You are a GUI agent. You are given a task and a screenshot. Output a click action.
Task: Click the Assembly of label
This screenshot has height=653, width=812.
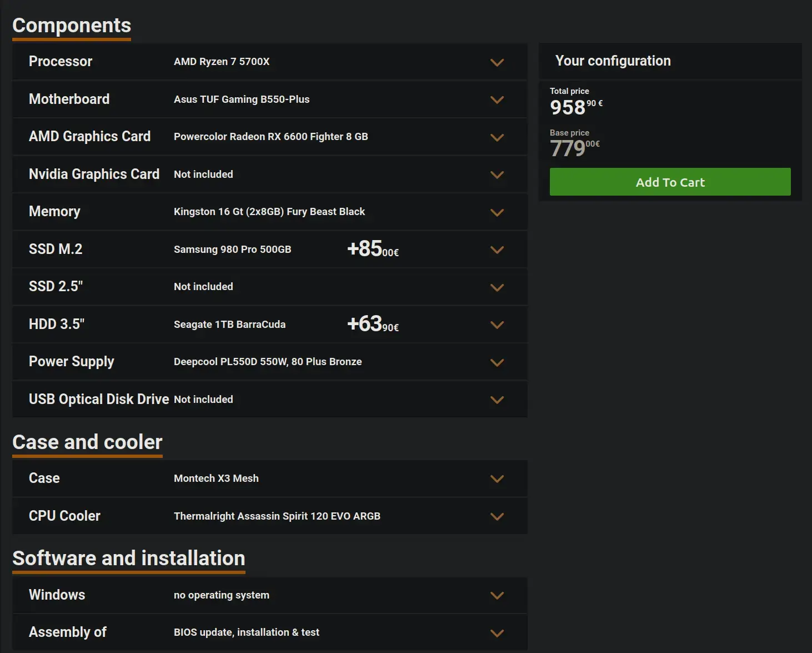coord(68,632)
